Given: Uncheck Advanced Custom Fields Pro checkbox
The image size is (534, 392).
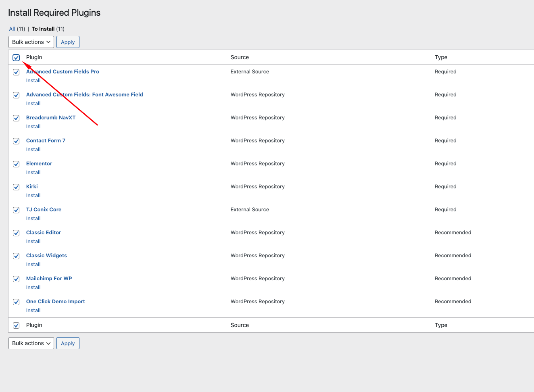Looking at the screenshot, I should click(16, 72).
